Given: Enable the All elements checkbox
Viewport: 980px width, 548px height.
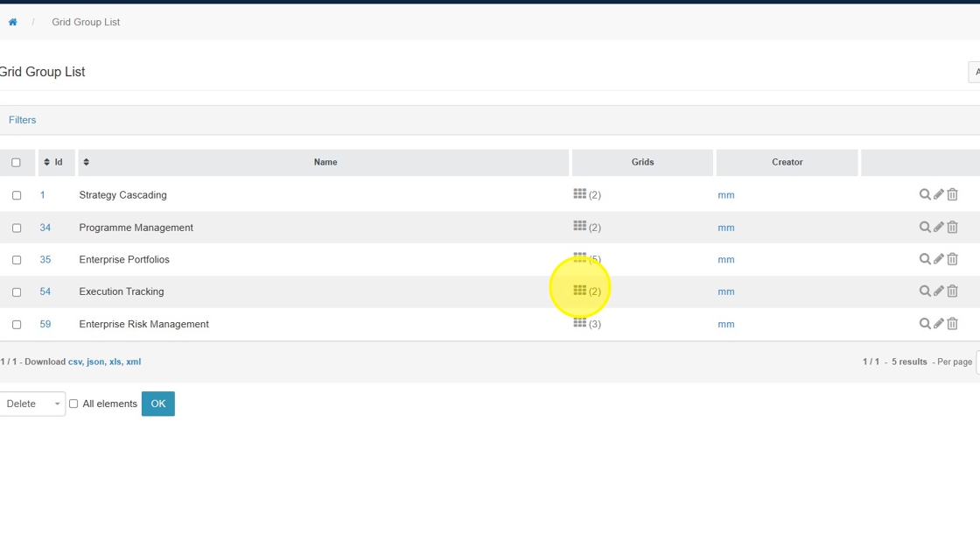Looking at the screenshot, I should (73, 404).
